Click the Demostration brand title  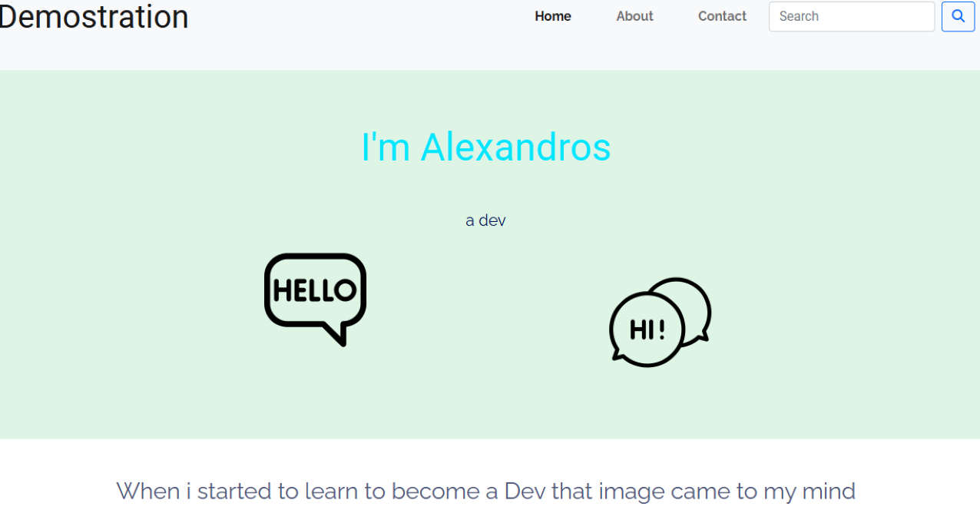pos(94,17)
